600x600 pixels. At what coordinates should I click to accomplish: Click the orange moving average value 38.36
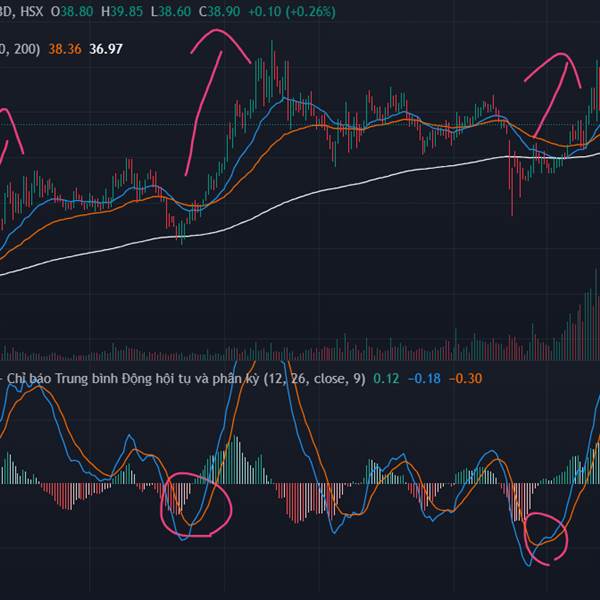(65, 49)
